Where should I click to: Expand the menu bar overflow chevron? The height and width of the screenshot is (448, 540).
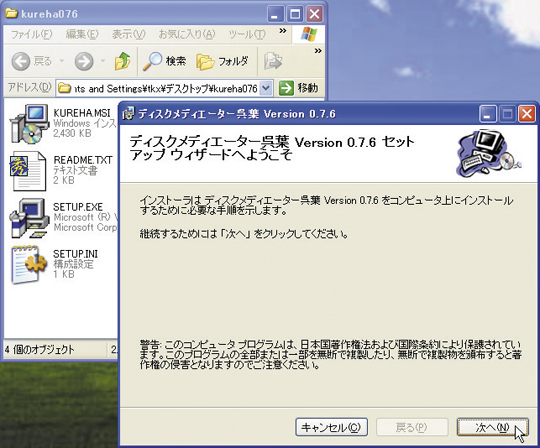[283, 31]
